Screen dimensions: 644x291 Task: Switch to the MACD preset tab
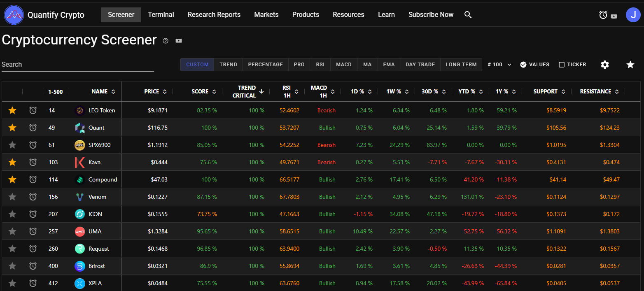[x=343, y=65]
